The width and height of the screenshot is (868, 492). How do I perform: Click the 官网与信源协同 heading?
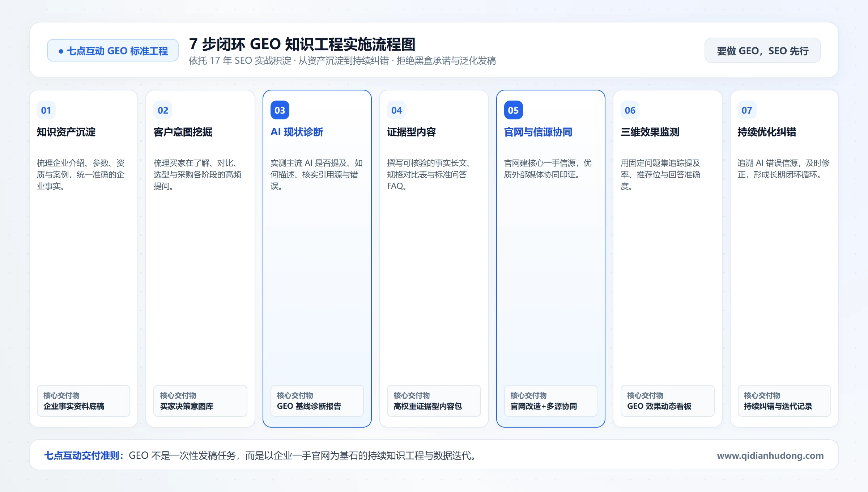coord(538,132)
